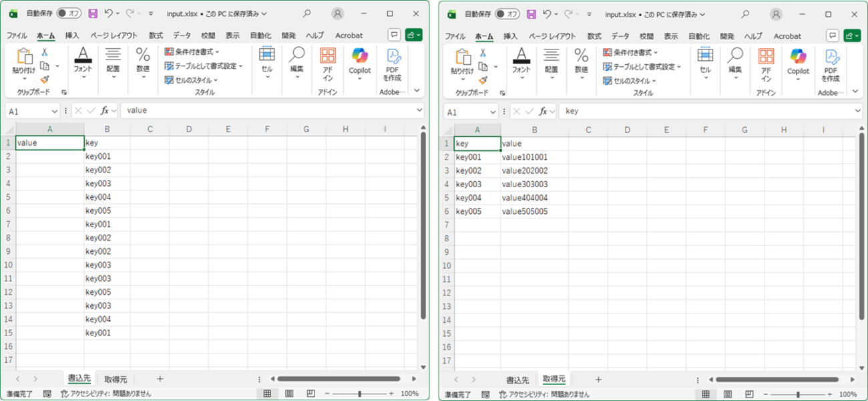Click the green share button in right window
Viewport: 868px width, 401px height.
(x=852, y=35)
